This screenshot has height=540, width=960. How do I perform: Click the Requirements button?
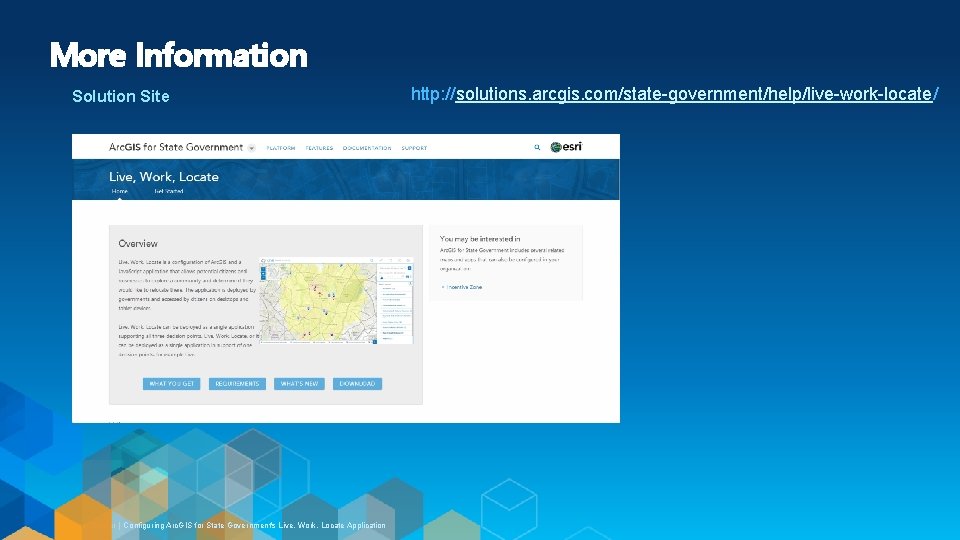[237, 384]
